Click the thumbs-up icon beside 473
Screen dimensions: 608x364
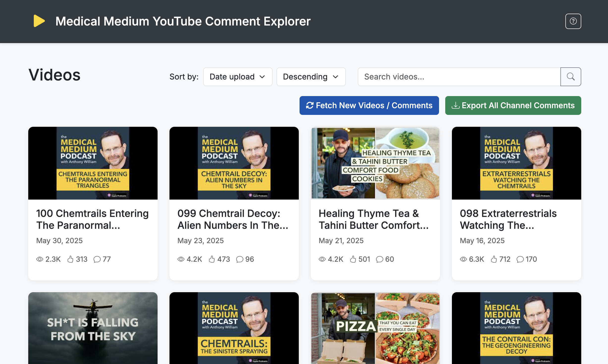click(212, 259)
